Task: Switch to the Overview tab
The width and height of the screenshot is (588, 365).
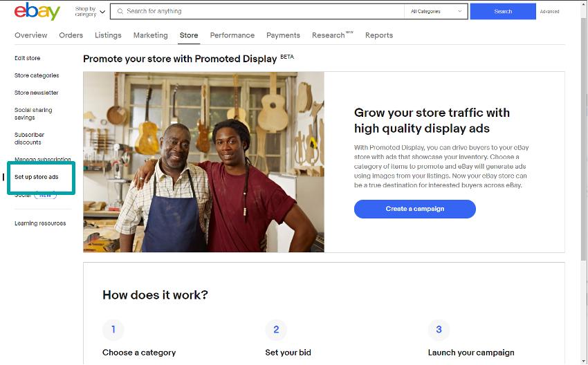Action: pyautogui.click(x=30, y=35)
